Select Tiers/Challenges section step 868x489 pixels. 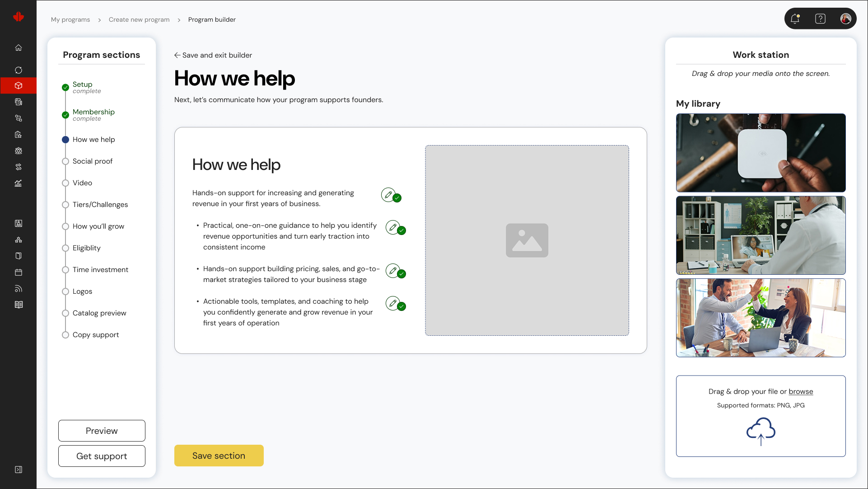tap(100, 205)
